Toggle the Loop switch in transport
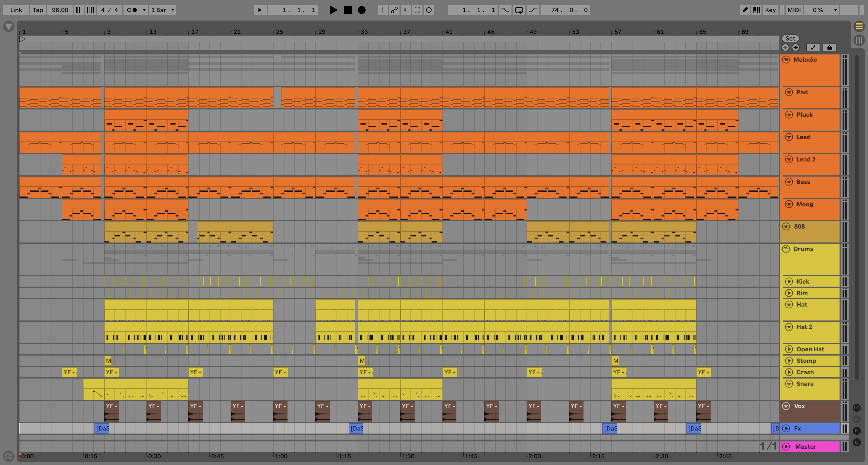The height and width of the screenshot is (465, 868). click(x=519, y=10)
